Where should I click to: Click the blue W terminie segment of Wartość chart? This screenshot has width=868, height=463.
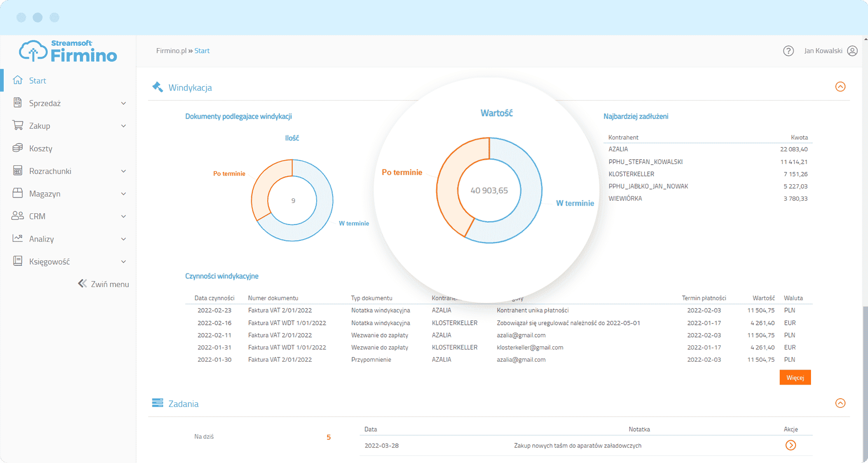coord(530,196)
